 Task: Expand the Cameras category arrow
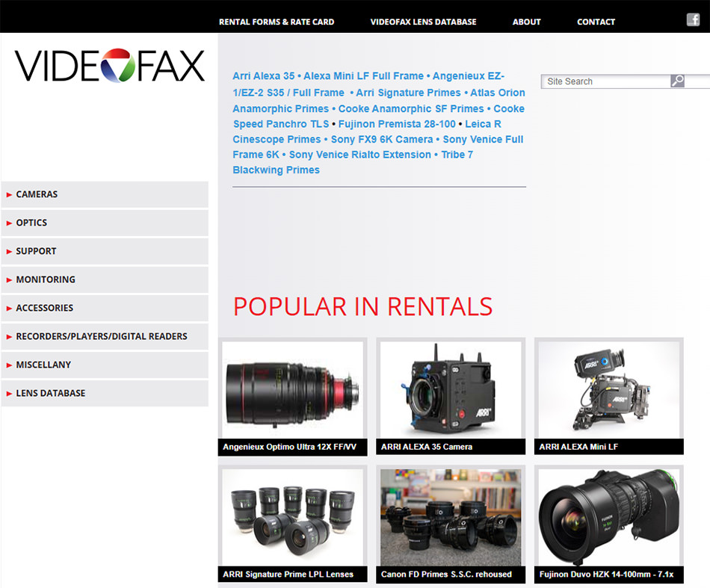pos(9,195)
